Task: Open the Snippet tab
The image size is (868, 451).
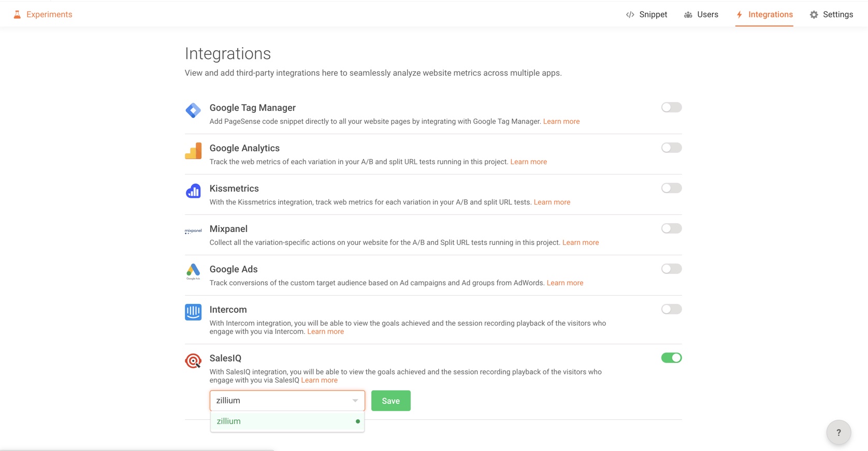Action: (646, 14)
